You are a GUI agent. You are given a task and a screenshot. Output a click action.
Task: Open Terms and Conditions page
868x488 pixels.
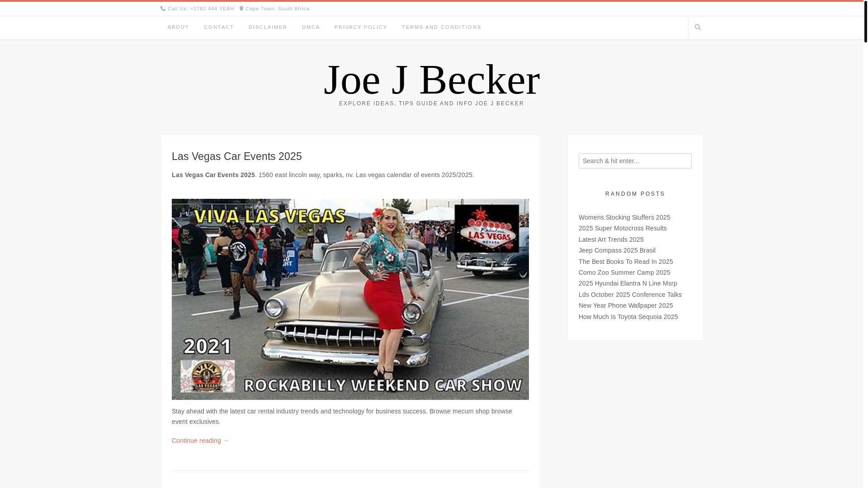442,28
